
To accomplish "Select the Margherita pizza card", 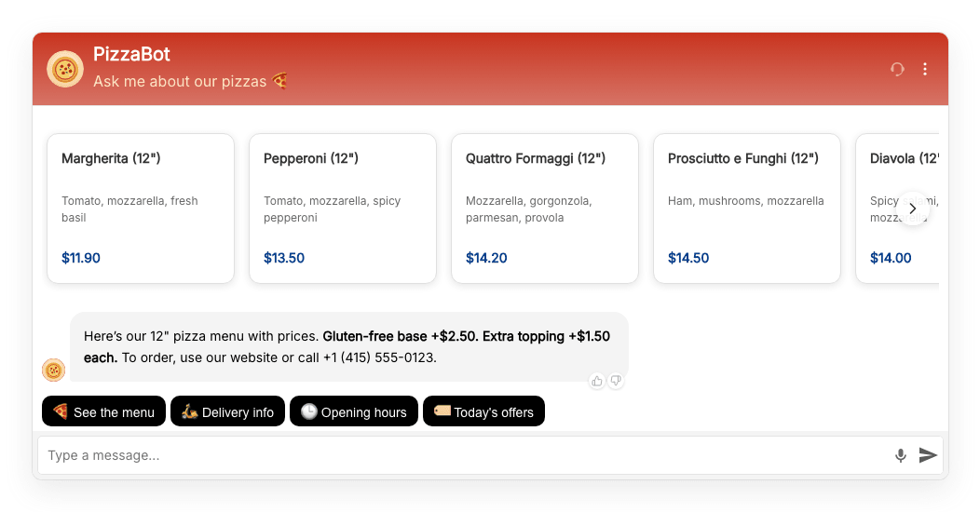I will (141, 209).
